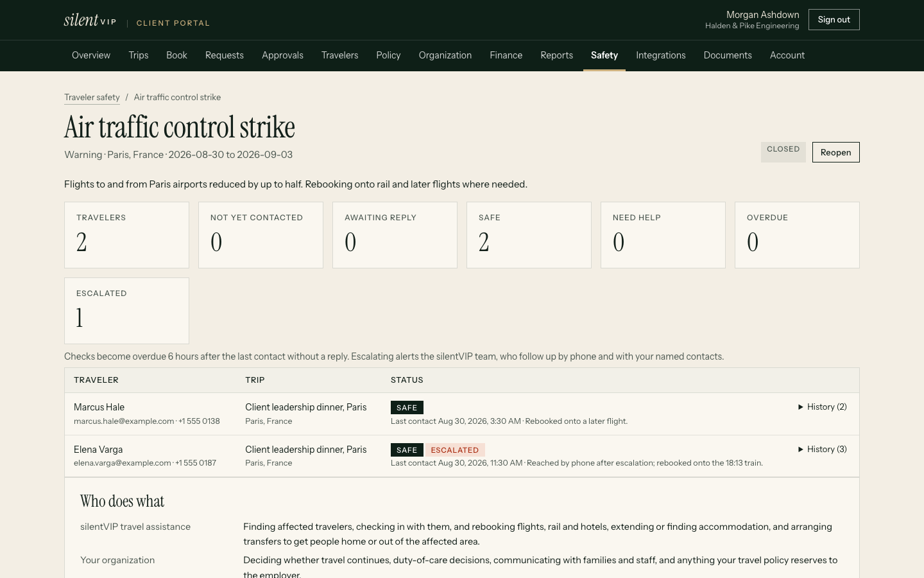Open the Book tab

tap(176, 55)
